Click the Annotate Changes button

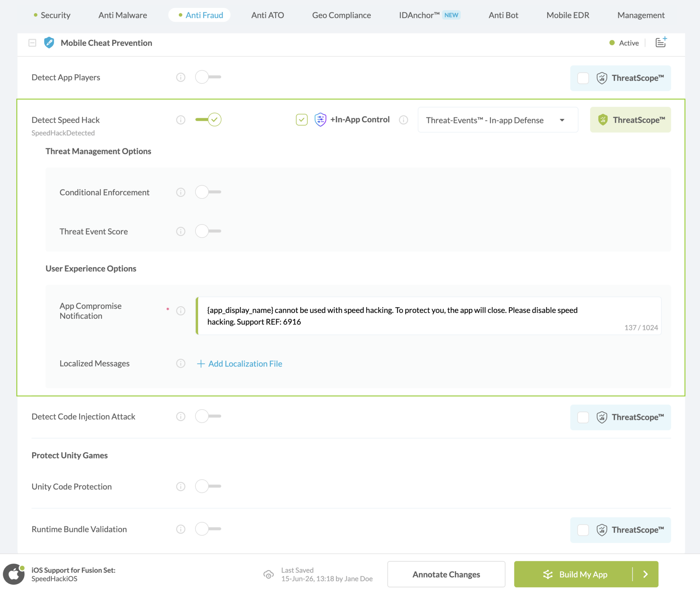[x=446, y=574]
